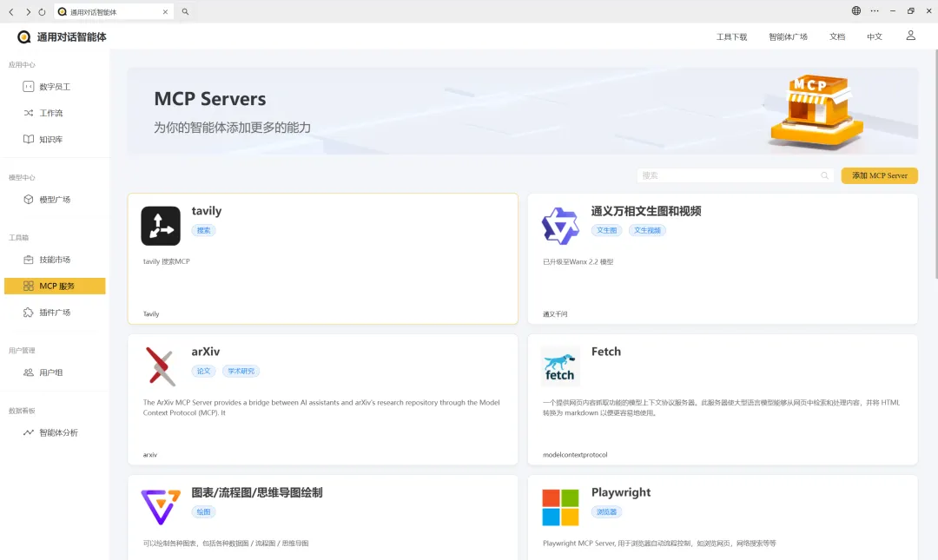Open 文档 in top navigation
This screenshot has width=938, height=560.
837,37
